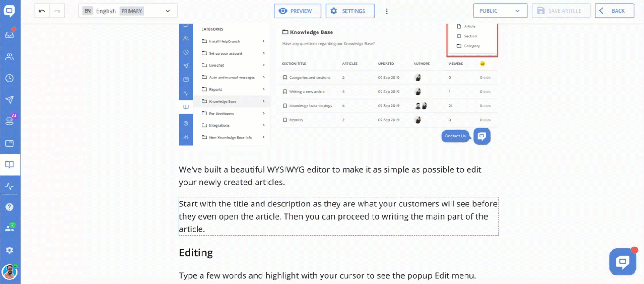
Task: Click the Redo arrow button
Action: click(x=57, y=11)
